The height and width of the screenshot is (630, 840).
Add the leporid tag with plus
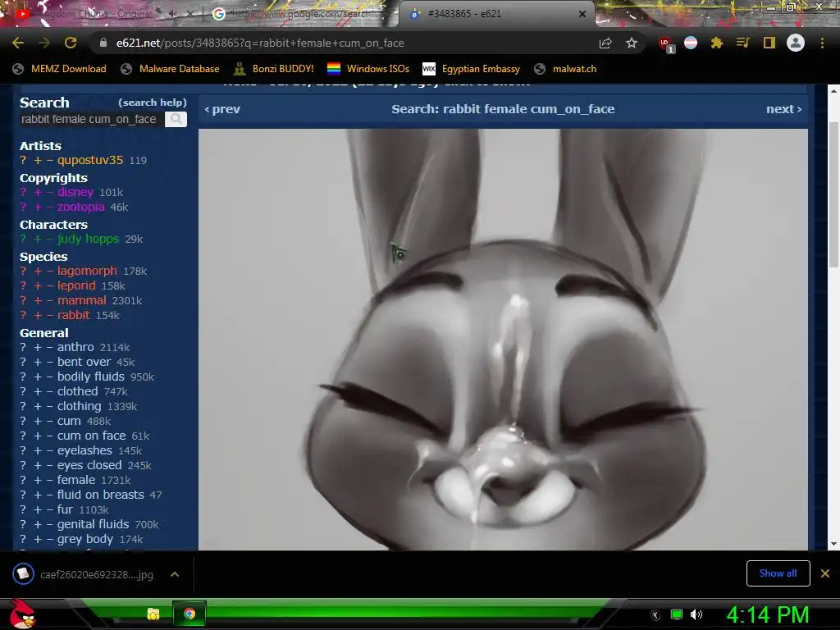[38, 286]
